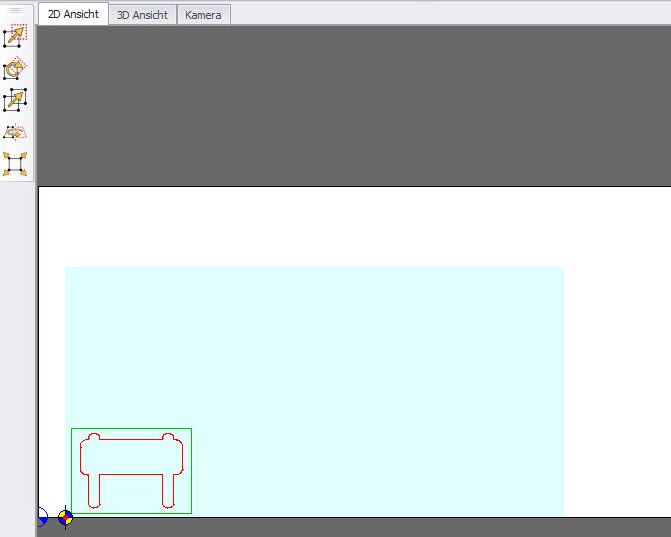
Task: Select the rotate object tool icon
Action: [15, 69]
